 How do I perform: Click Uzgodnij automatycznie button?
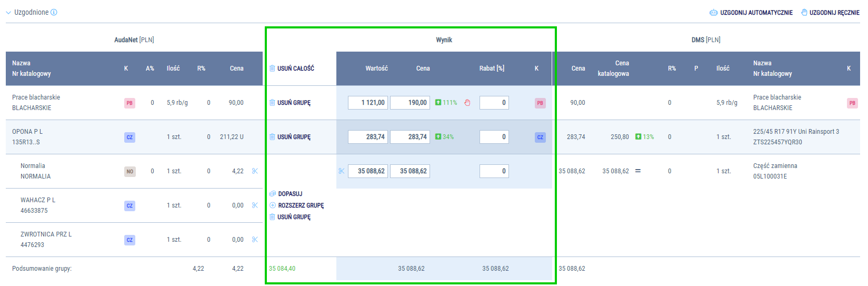(x=751, y=13)
